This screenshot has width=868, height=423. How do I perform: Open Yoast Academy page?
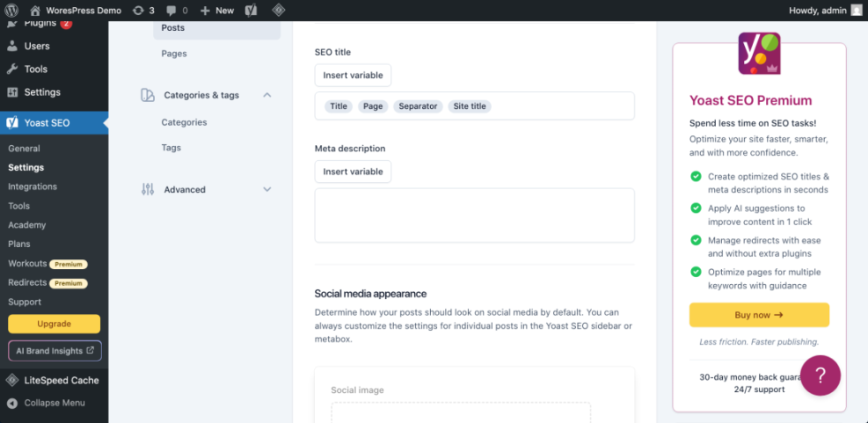tap(26, 225)
